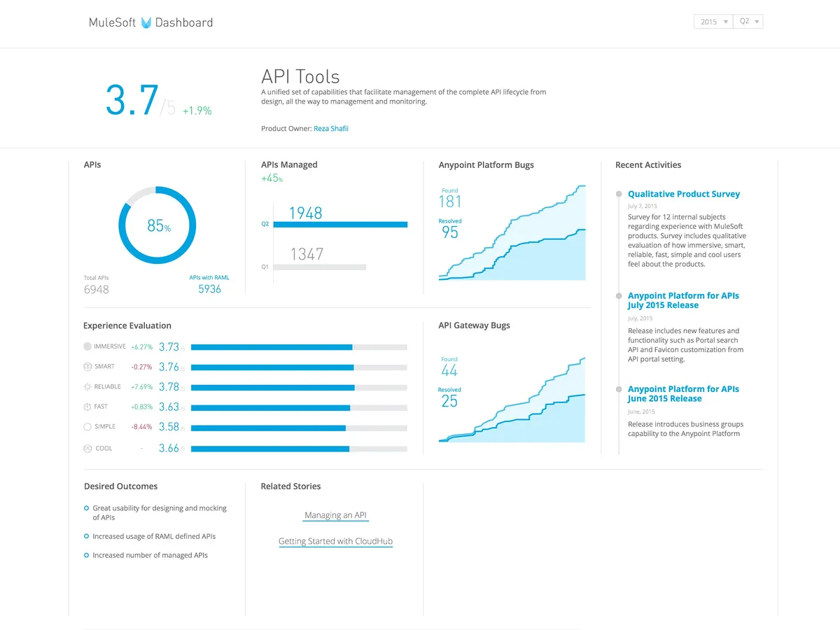
Task: Open Anypoint Platform June 2015 Release
Action: 682,393
